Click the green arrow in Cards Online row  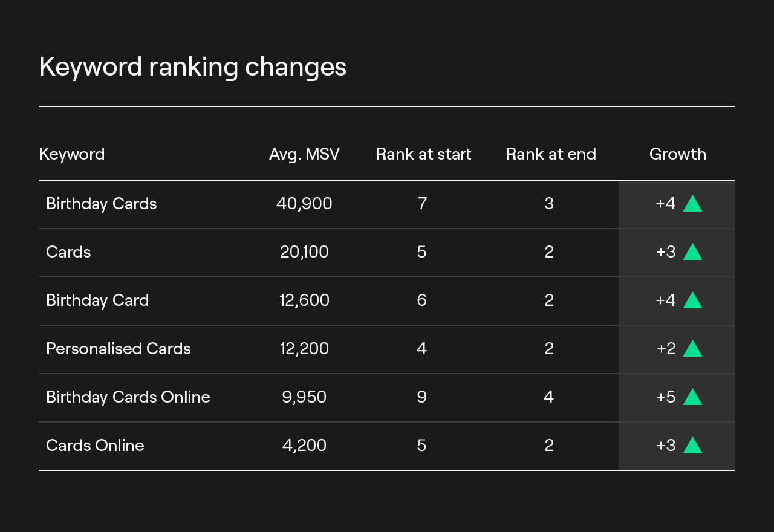(x=692, y=446)
